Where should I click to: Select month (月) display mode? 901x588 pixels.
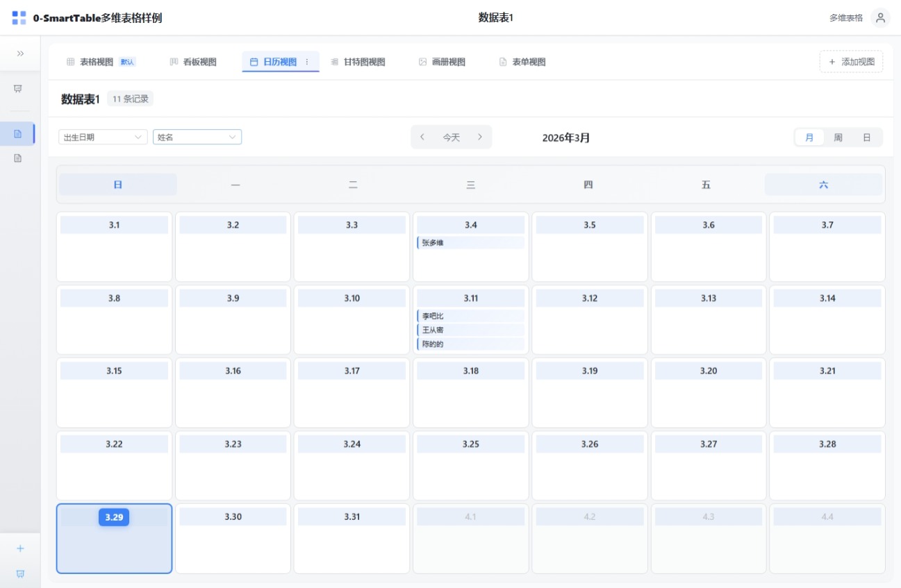pyautogui.click(x=809, y=137)
